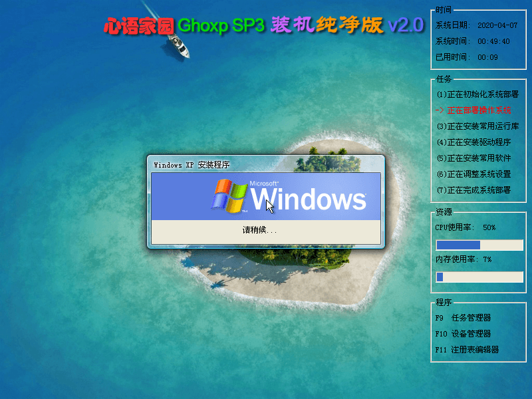Click the red 心语家园 title text
Image resolution: width=532 pixels, height=399 pixels.
click(x=139, y=26)
